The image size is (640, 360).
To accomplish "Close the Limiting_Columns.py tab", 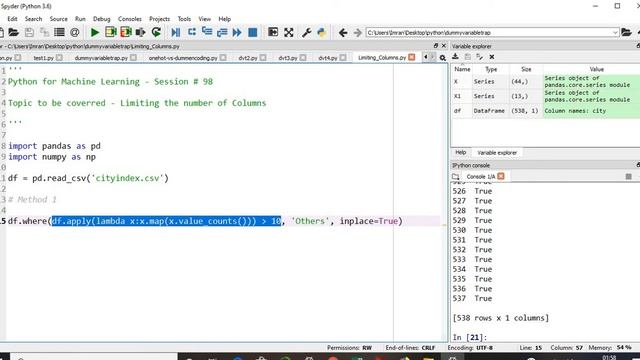I will (411, 58).
